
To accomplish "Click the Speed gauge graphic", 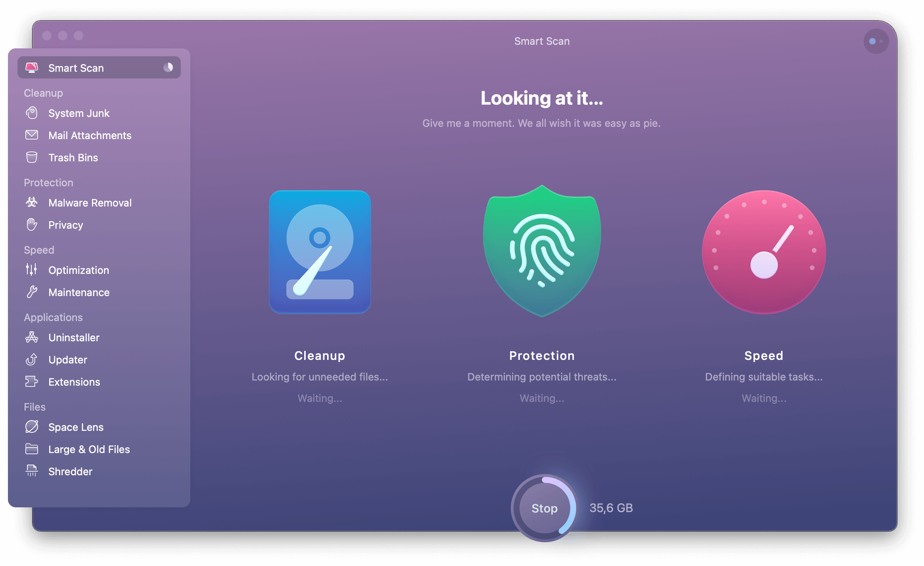I will pyautogui.click(x=764, y=252).
